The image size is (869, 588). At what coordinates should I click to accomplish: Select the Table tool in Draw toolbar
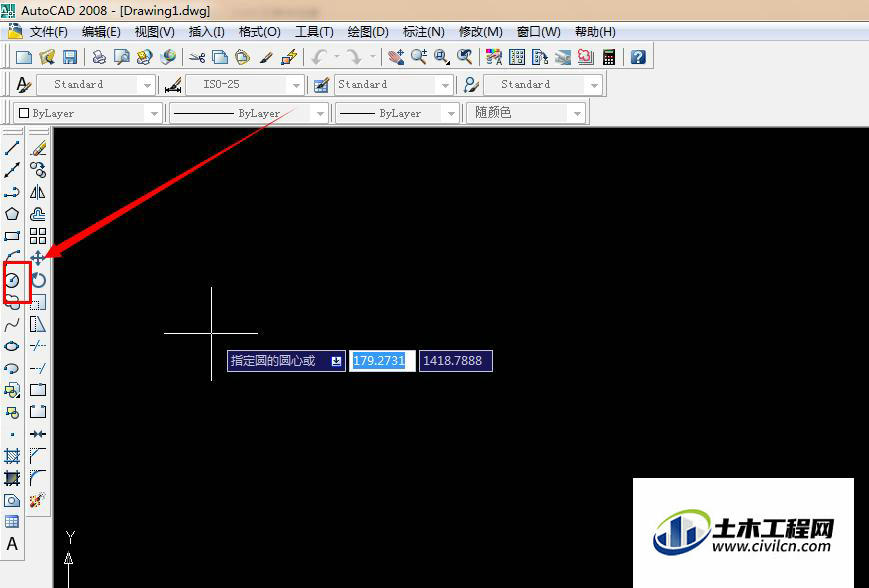click(x=12, y=522)
